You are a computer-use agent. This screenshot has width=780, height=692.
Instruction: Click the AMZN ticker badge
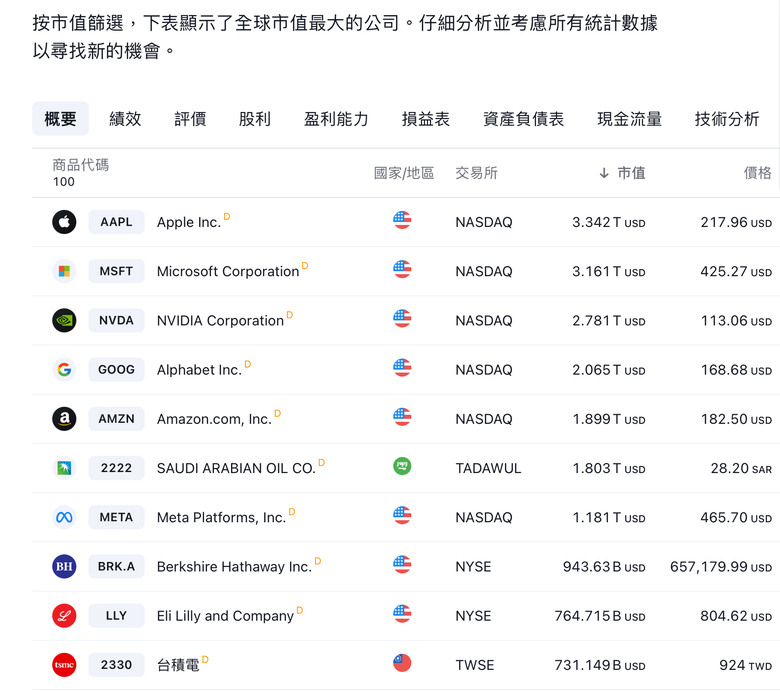point(116,419)
